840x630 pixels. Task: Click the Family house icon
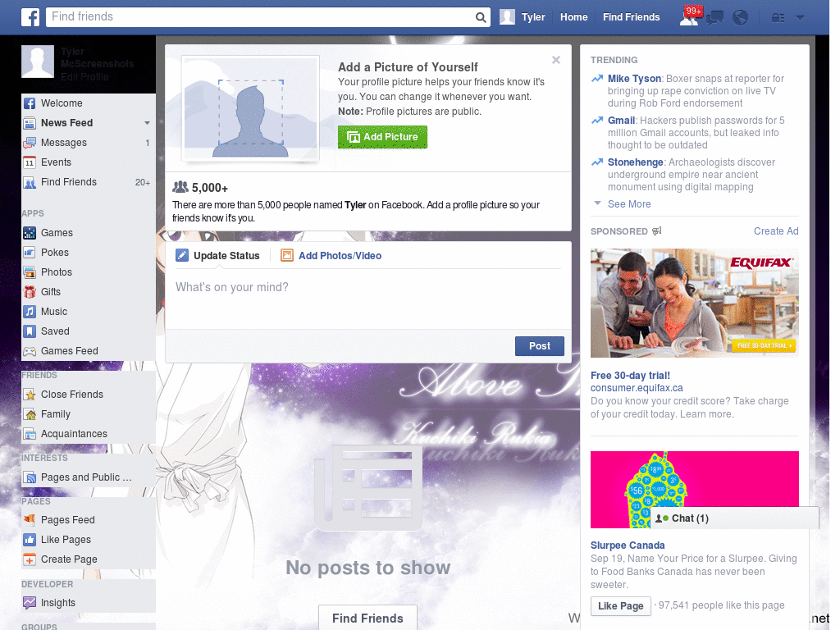(30, 414)
